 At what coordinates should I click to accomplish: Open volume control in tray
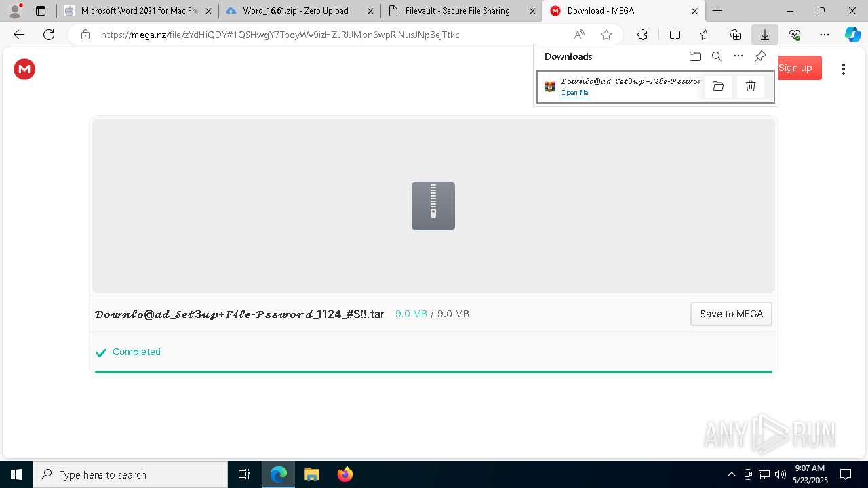click(780, 474)
